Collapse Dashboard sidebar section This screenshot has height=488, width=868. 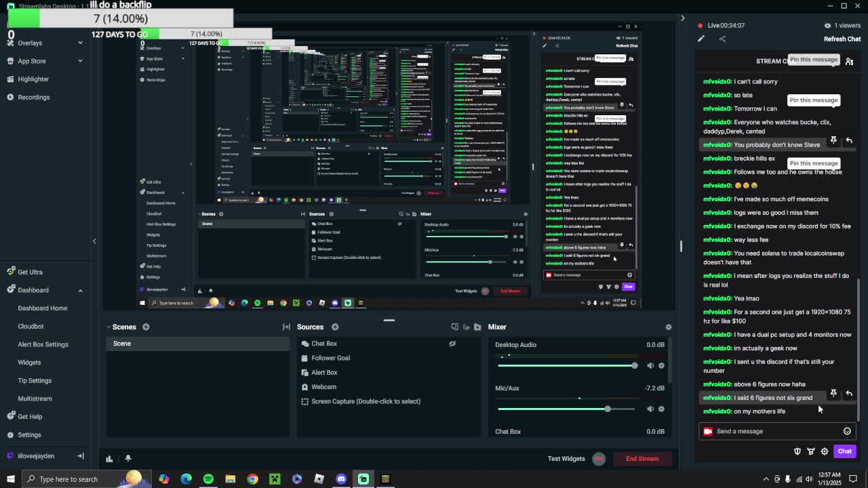[80, 290]
